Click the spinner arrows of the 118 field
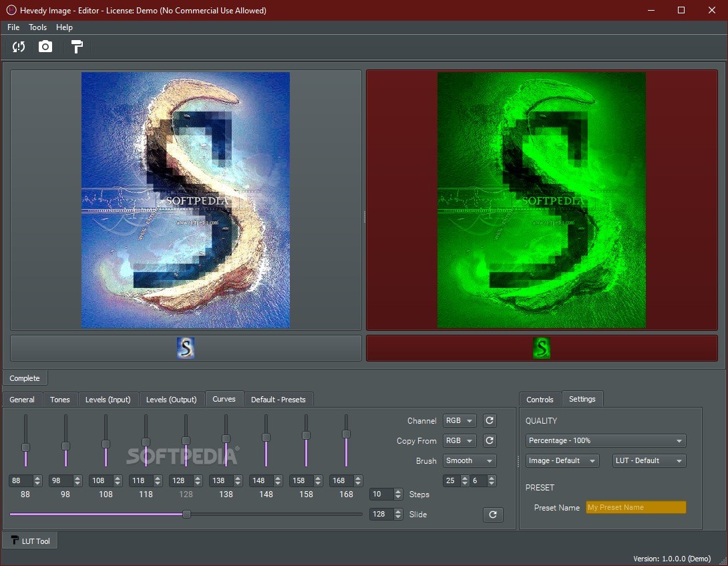Viewport: 728px width, 566px height. (158, 480)
